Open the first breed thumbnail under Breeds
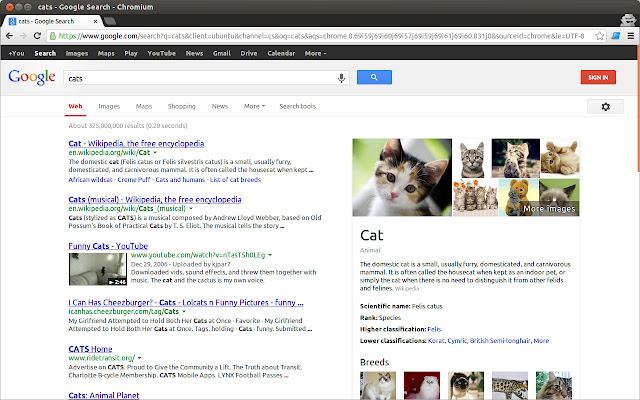 click(x=378, y=385)
